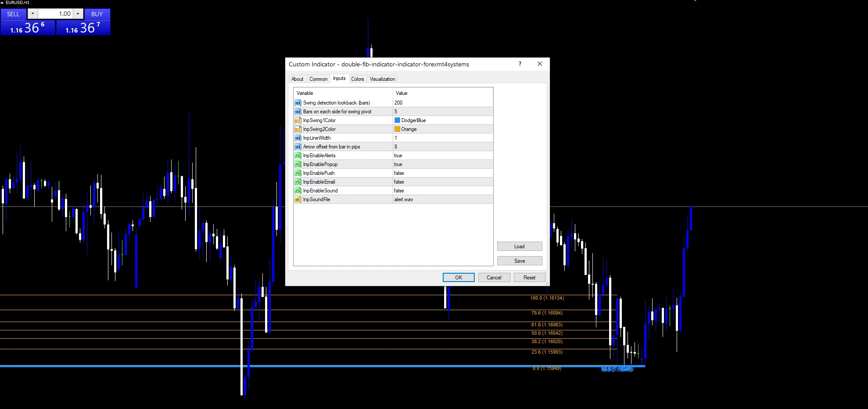Click the integer icon beside InpLineWidth
This screenshot has width=868, height=409.
pyautogui.click(x=298, y=138)
